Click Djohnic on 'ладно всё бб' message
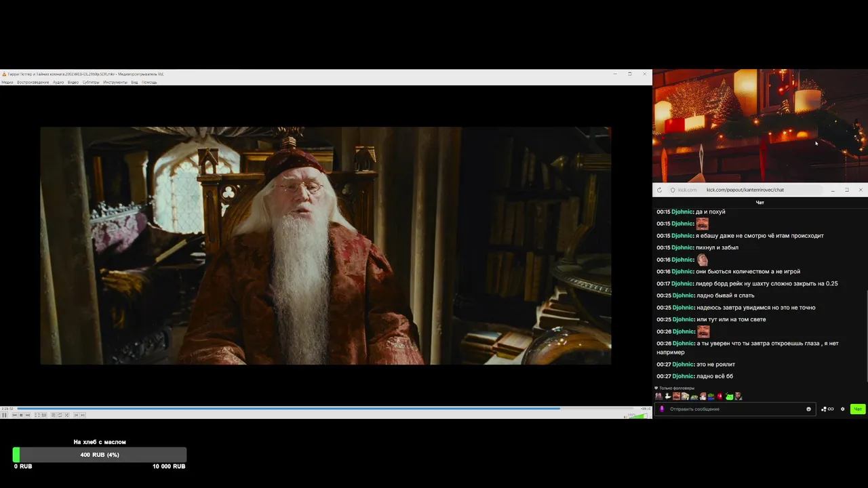Viewport: 868px width, 488px height. click(682, 376)
